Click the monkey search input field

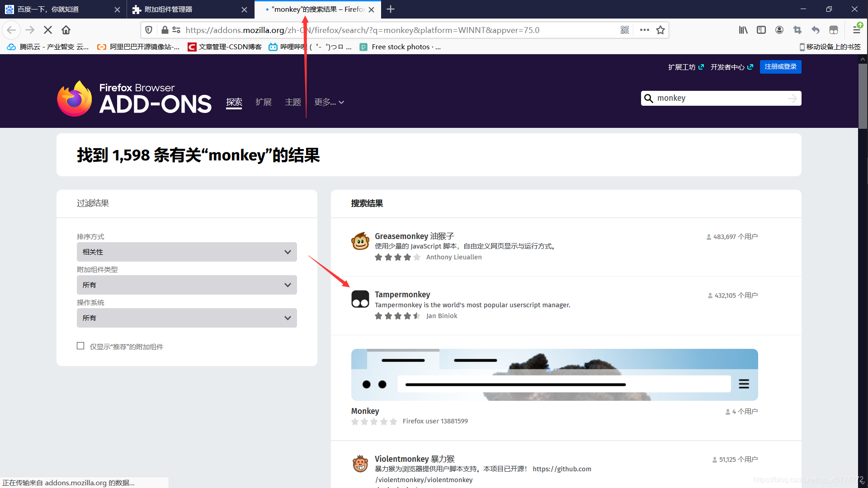pos(721,99)
